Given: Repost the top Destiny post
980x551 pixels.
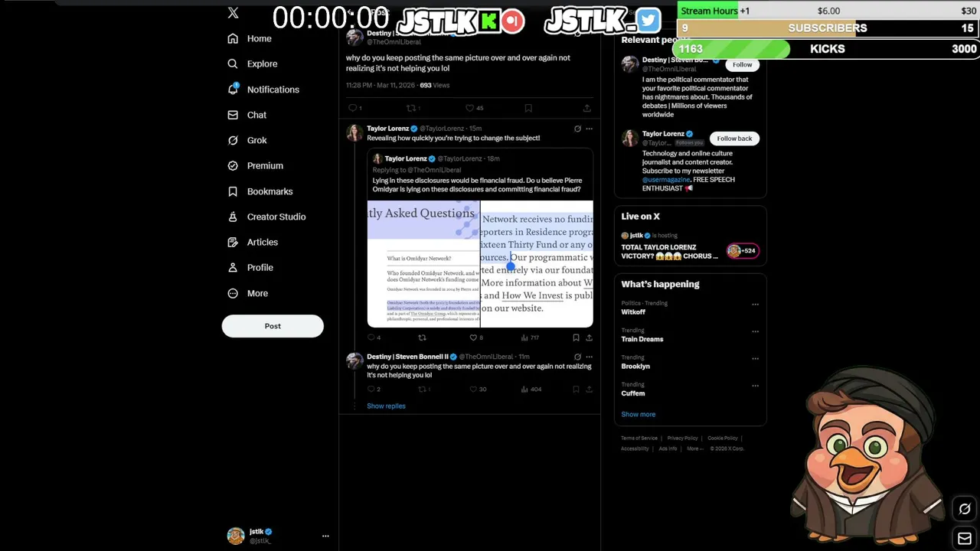Looking at the screenshot, I should pyautogui.click(x=412, y=108).
